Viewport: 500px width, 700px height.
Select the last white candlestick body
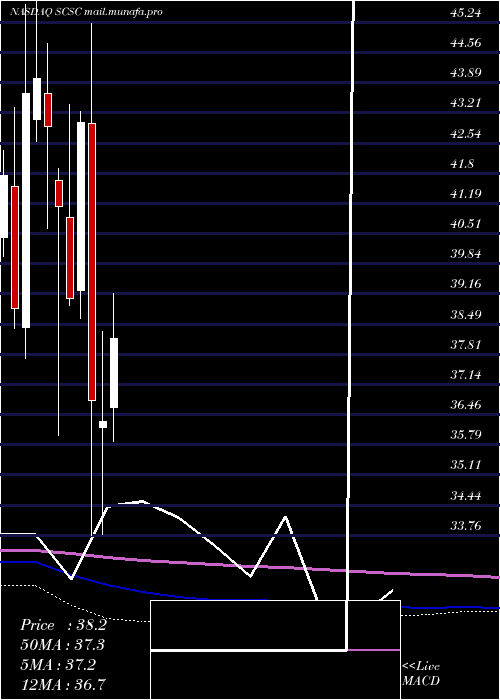tap(114, 373)
